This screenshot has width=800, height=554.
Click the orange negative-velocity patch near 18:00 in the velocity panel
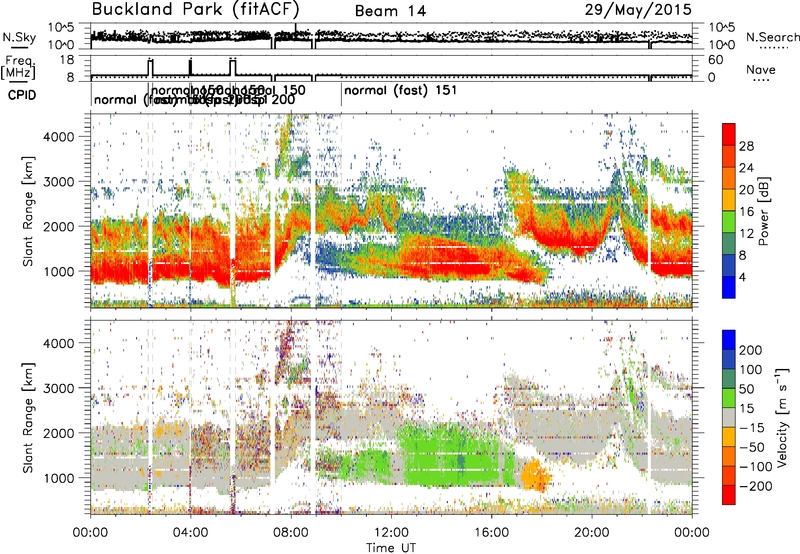point(536,475)
